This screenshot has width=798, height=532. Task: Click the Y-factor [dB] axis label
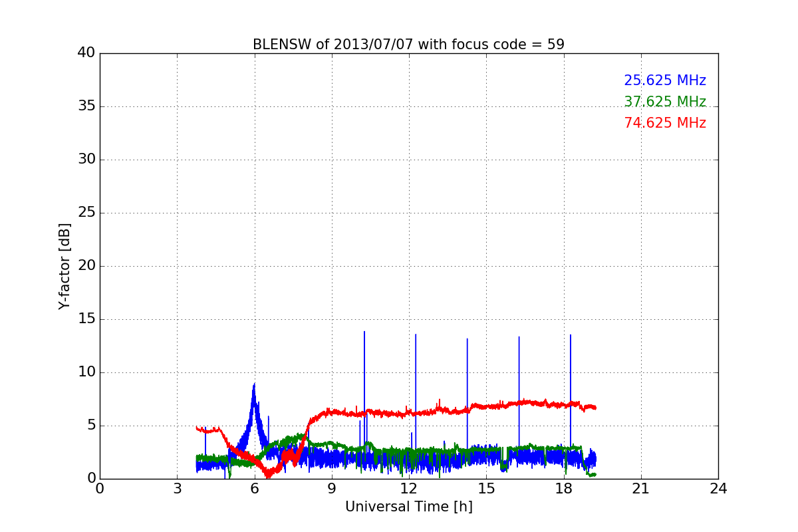[65, 266]
